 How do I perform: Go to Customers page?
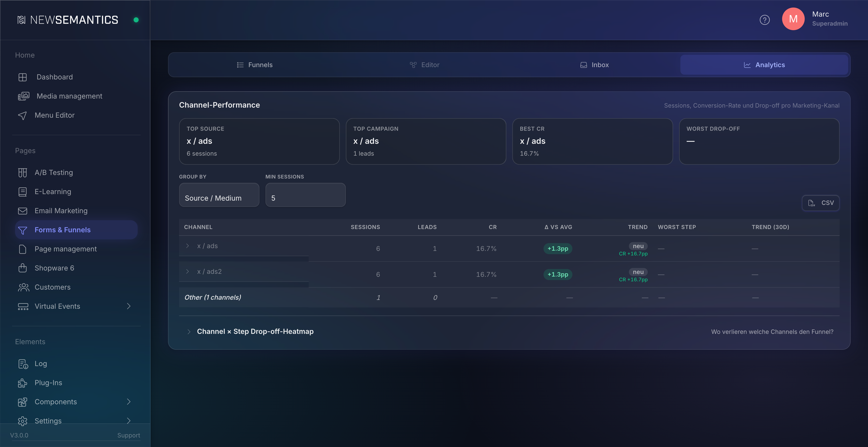pyautogui.click(x=76, y=287)
